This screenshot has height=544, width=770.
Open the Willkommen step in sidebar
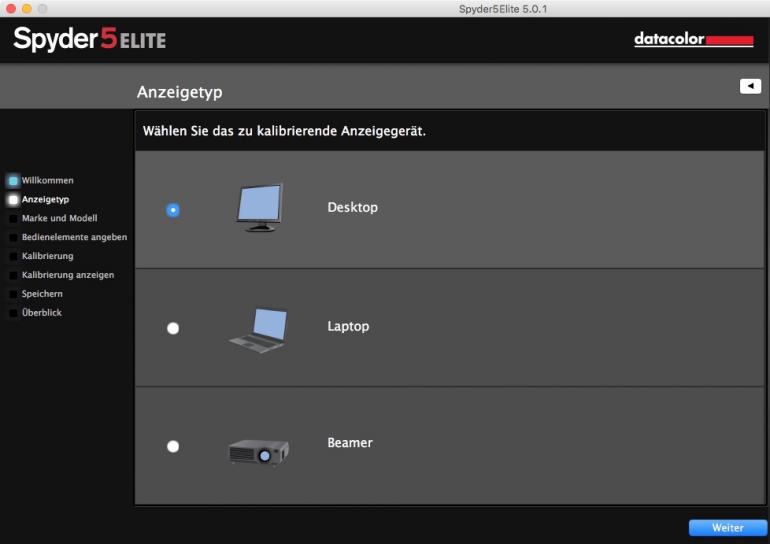47,180
